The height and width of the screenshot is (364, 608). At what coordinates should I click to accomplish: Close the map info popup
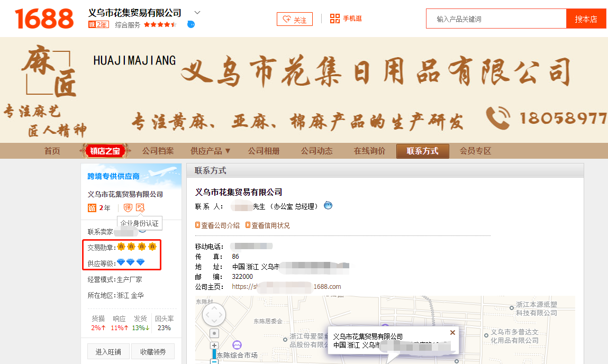(x=452, y=333)
